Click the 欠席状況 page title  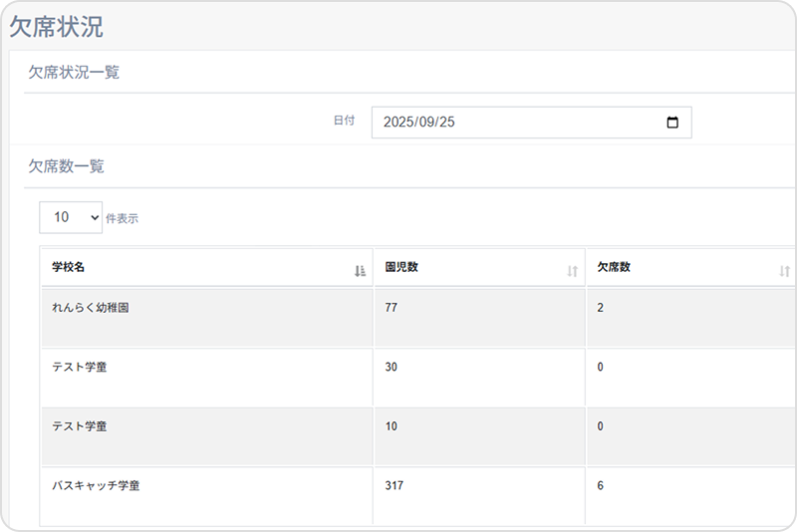pos(56,27)
